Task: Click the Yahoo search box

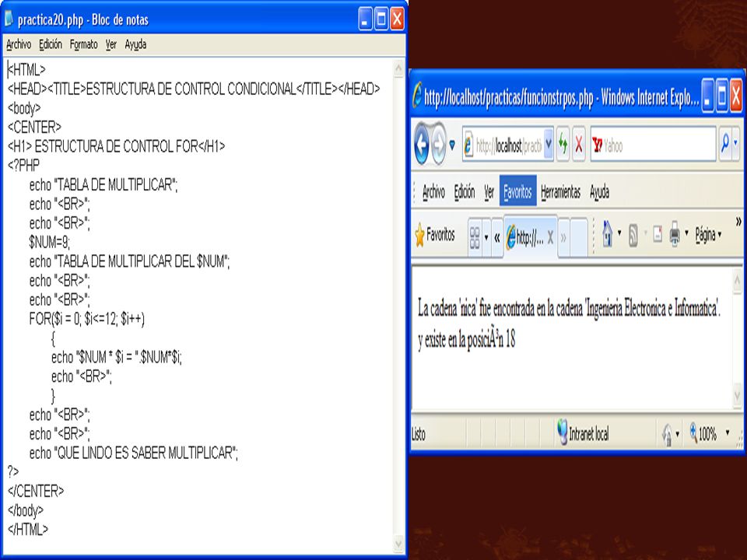Action: click(653, 145)
